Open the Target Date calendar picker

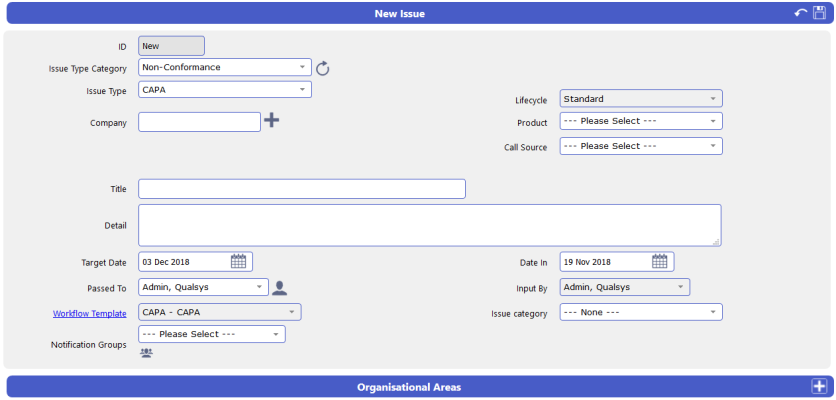[x=238, y=261]
